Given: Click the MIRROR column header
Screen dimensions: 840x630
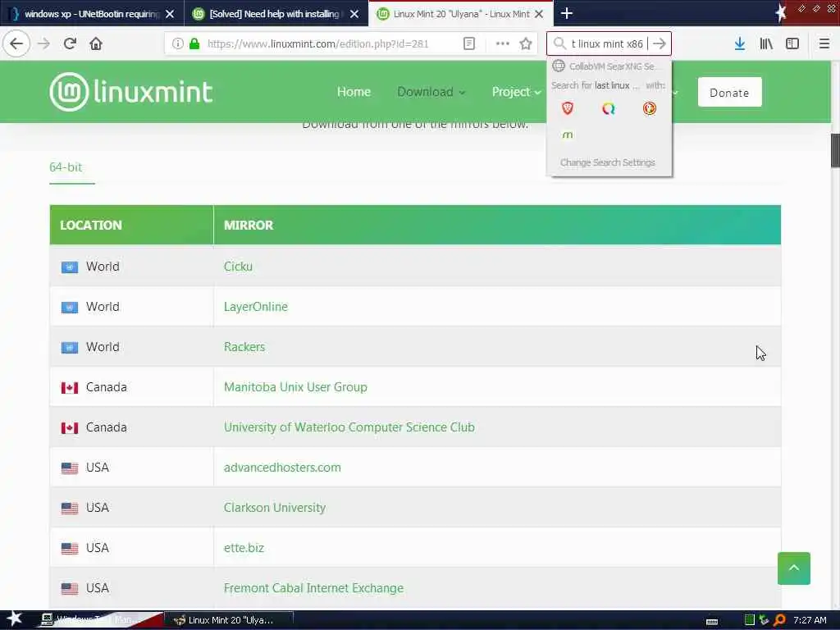Looking at the screenshot, I should click(x=497, y=225).
